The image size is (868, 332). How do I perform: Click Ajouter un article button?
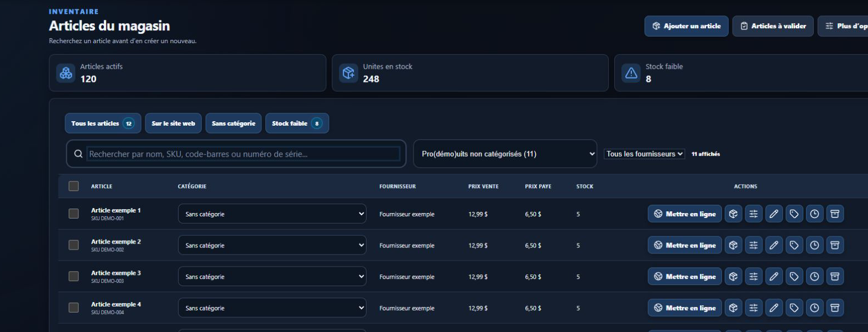[x=686, y=26]
